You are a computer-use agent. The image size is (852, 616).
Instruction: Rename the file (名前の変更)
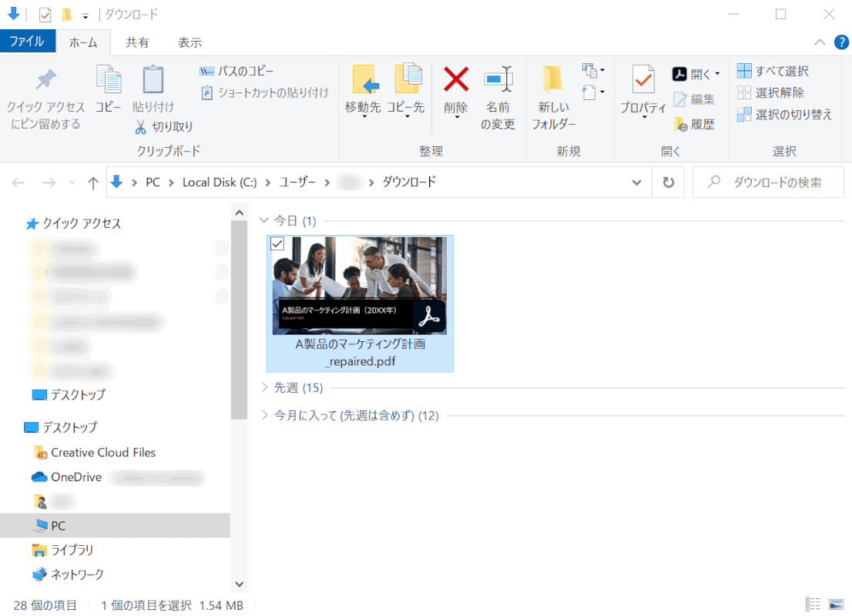pos(498,99)
